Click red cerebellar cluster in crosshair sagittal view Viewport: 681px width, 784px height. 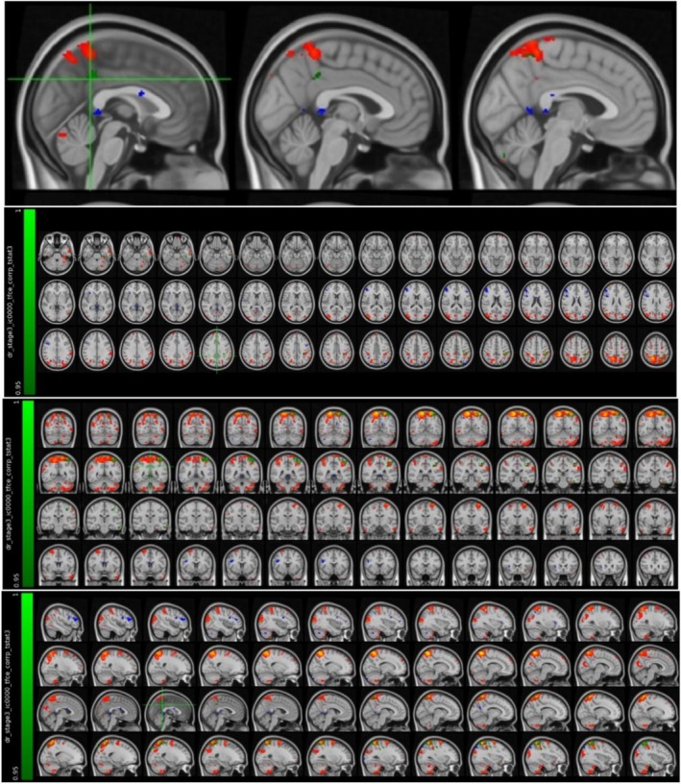click(x=62, y=135)
